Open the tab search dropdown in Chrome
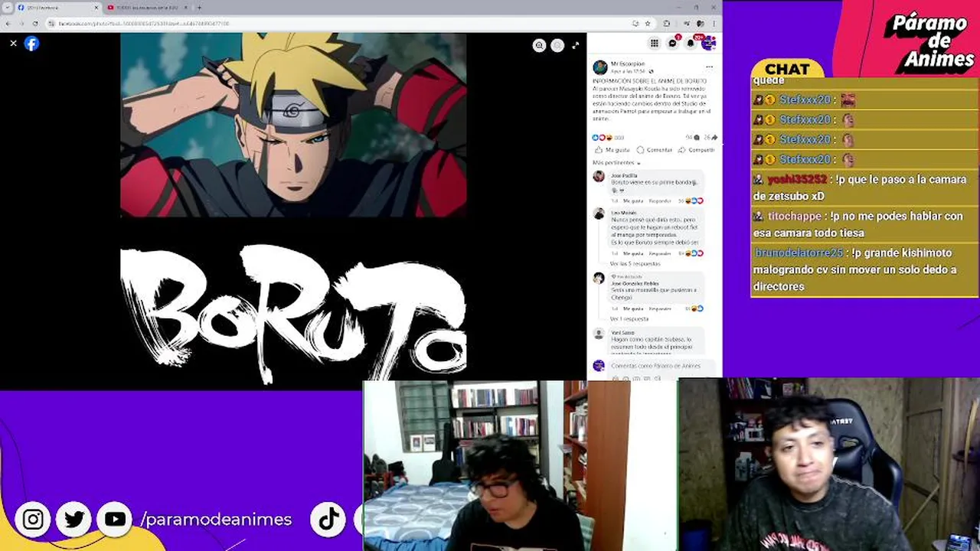 point(7,8)
